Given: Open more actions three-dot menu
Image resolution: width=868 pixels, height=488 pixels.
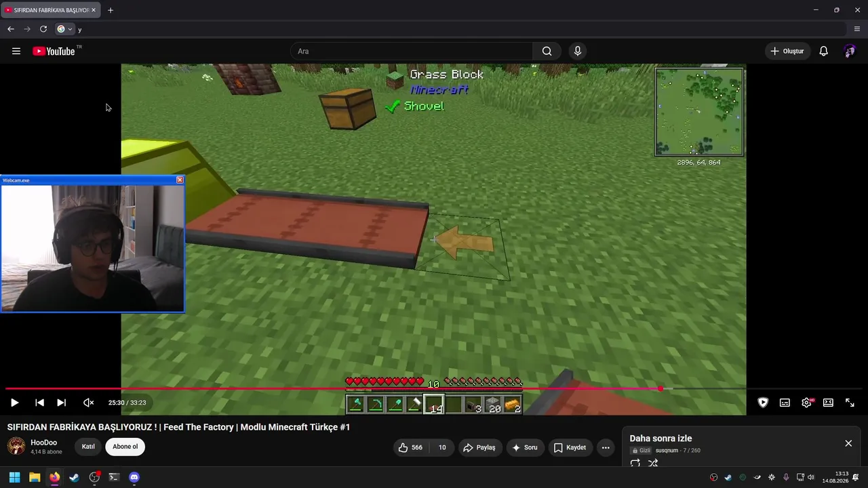Looking at the screenshot, I should click(x=606, y=447).
